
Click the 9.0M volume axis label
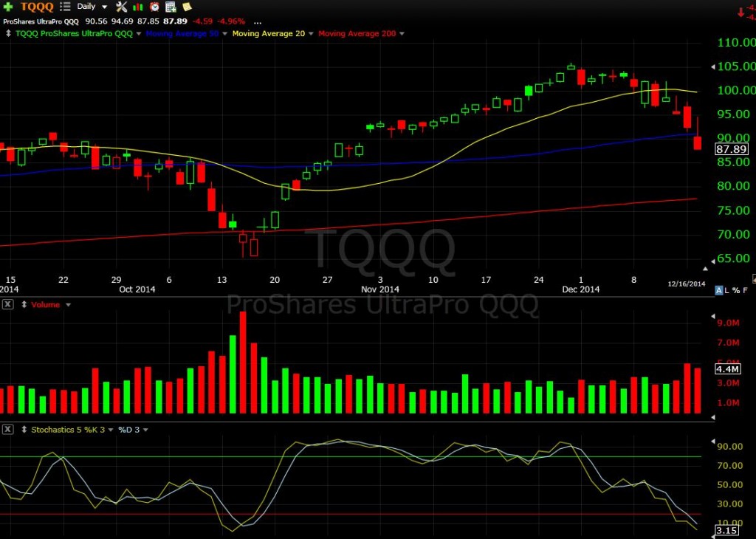[728, 323]
